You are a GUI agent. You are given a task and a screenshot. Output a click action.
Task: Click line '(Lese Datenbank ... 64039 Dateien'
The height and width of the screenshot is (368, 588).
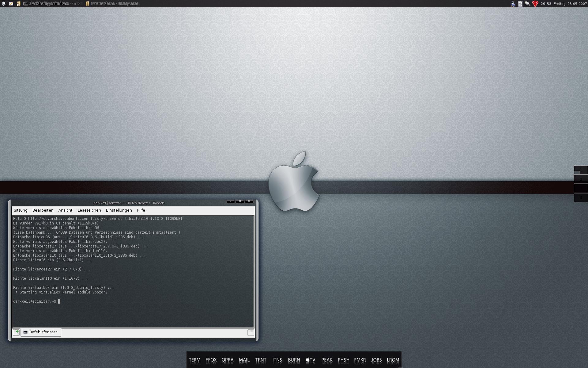coord(97,232)
